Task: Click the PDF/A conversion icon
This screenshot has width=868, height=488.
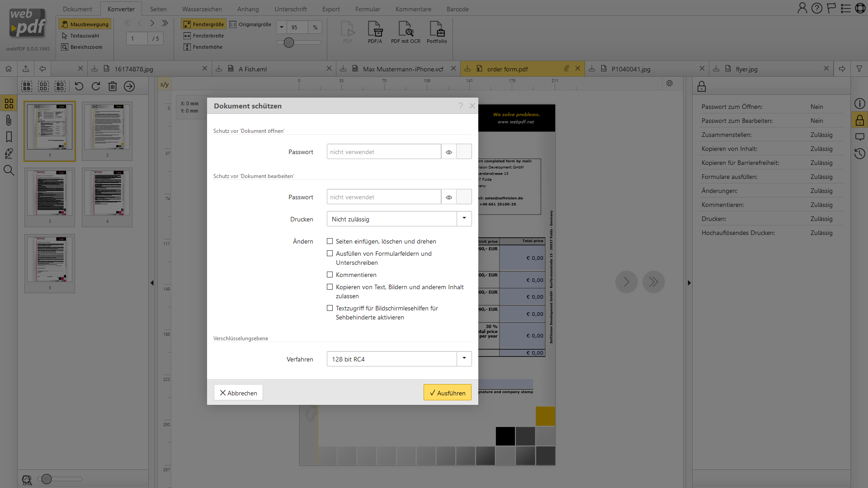Action: tap(375, 29)
